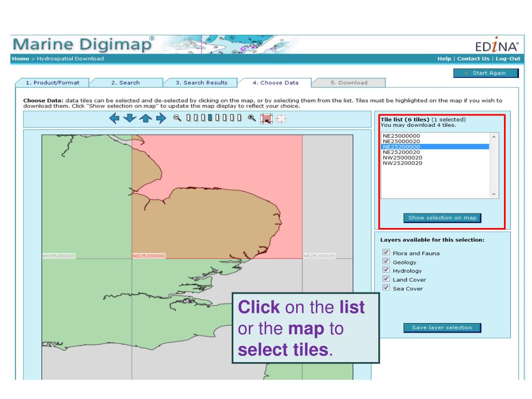Click the zoom in magnifier icon
The width and height of the screenshot is (532, 399).
click(252, 118)
